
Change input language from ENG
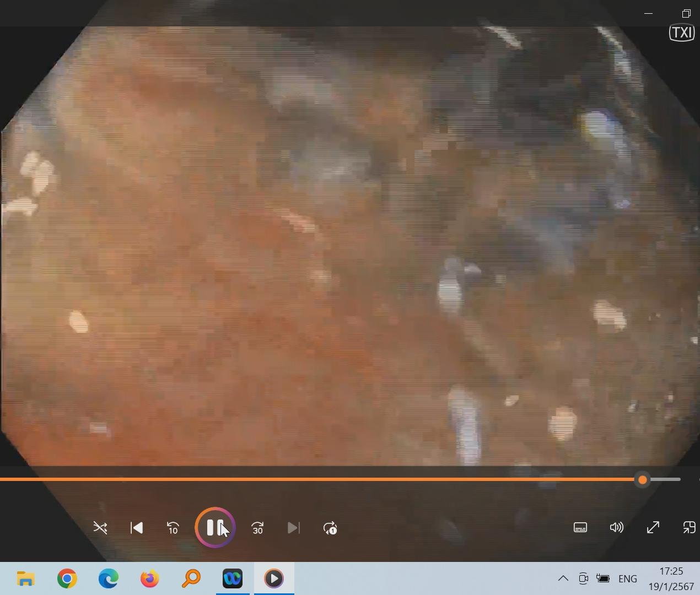(x=628, y=578)
